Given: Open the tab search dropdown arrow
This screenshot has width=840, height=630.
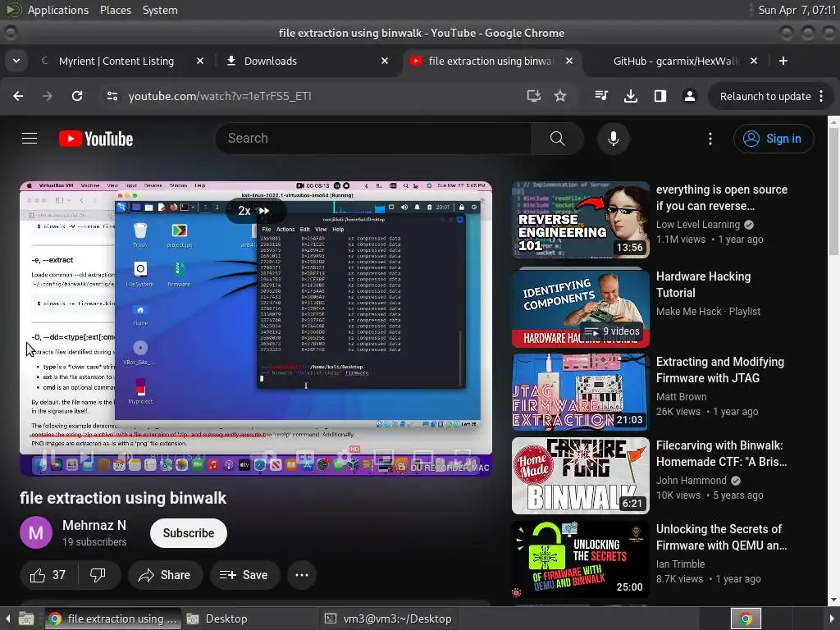Looking at the screenshot, I should click(16, 61).
